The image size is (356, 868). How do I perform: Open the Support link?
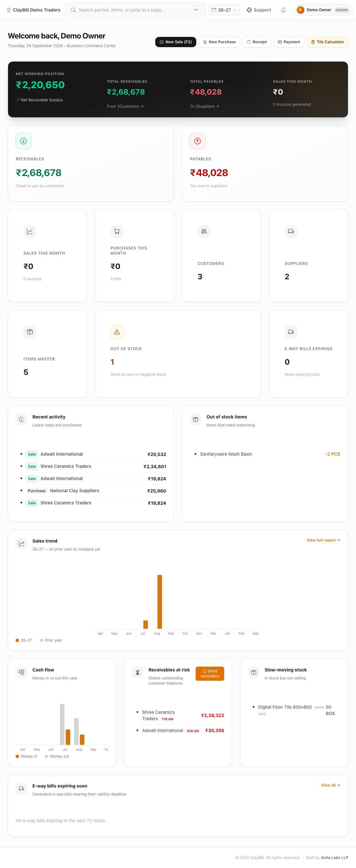pos(259,10)
